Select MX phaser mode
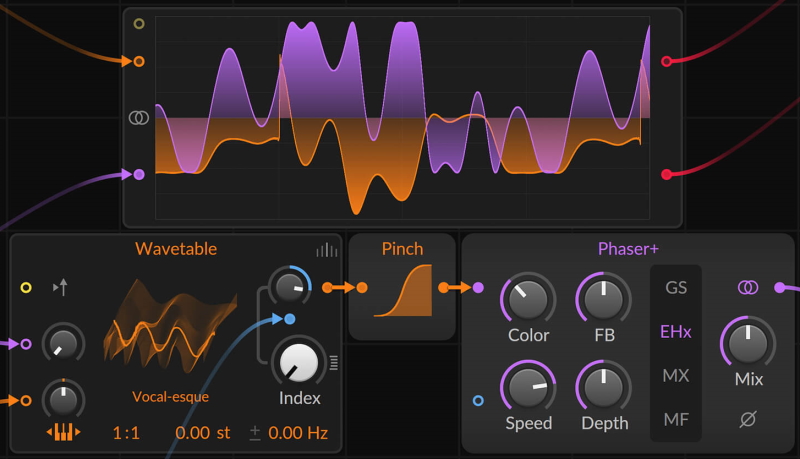This screenshot has width=800, height=459. (676, 376)
